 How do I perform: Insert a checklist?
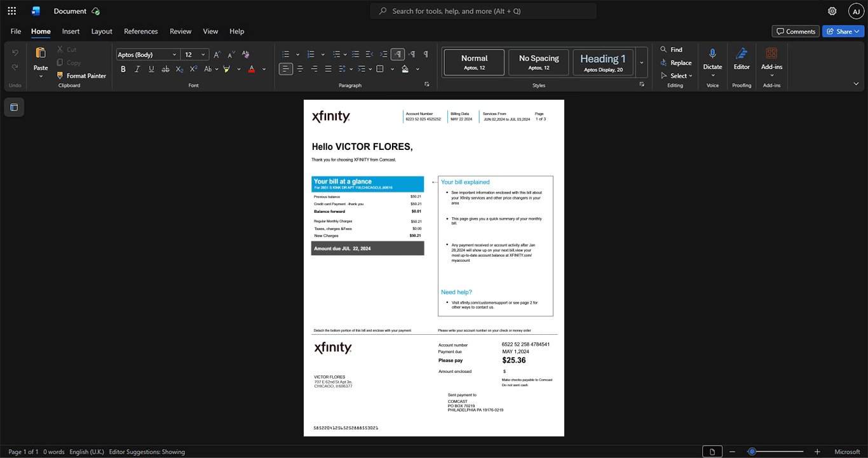[x=356, y=54]
